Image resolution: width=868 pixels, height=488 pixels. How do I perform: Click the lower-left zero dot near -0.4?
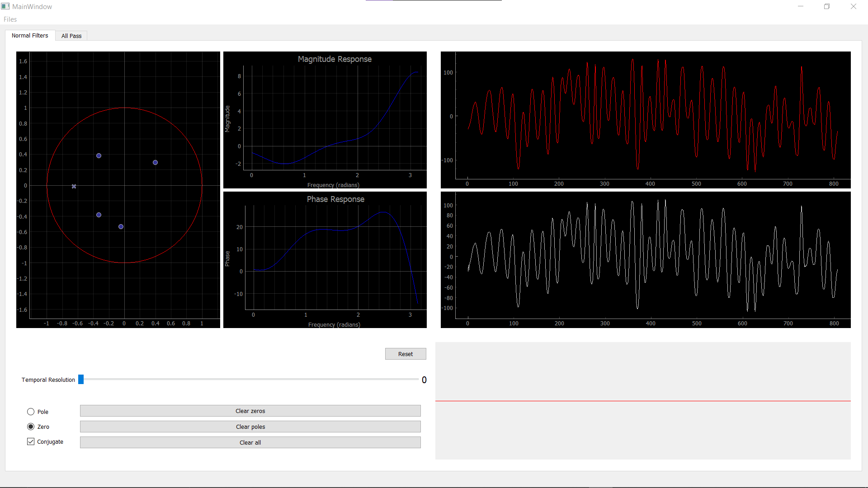[99, 215]
